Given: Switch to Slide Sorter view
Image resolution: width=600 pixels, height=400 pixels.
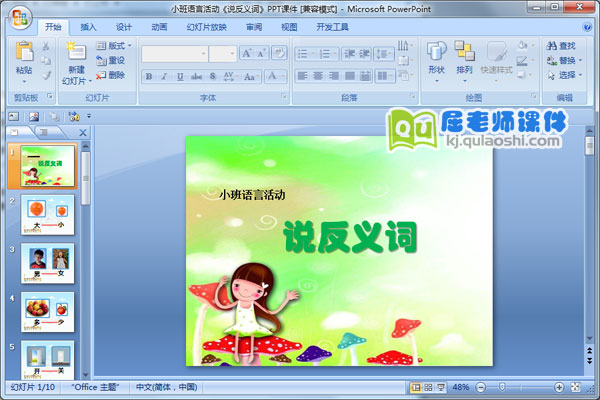Looking at the screenshot, I should 428,387.
